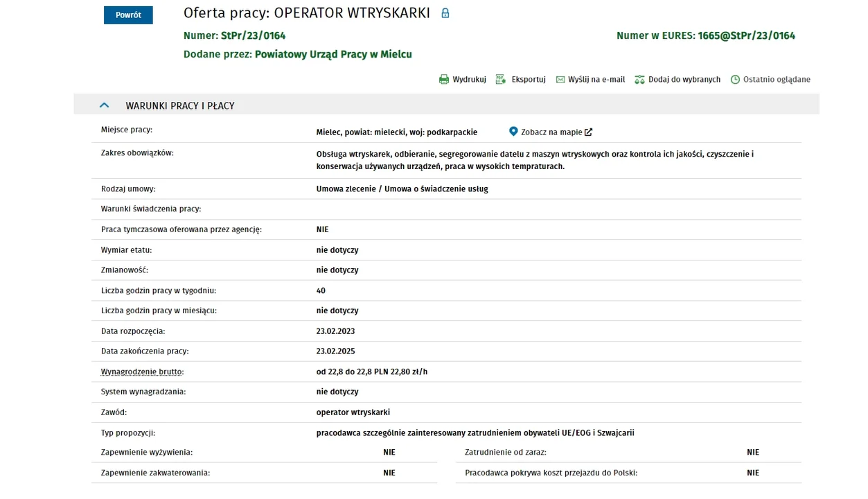
Task: Click the EURES number 1665@StPr/23/0164
Action: pos(746,35)
